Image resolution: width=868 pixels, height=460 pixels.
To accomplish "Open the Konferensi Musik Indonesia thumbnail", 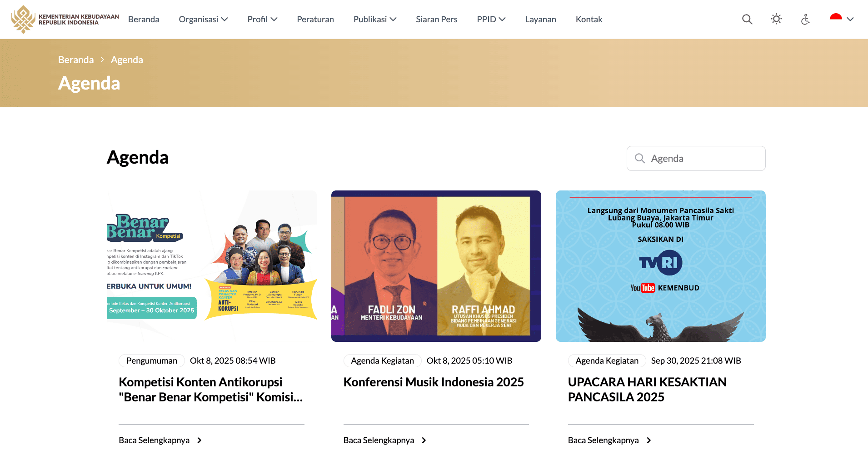I will (436, 266).
